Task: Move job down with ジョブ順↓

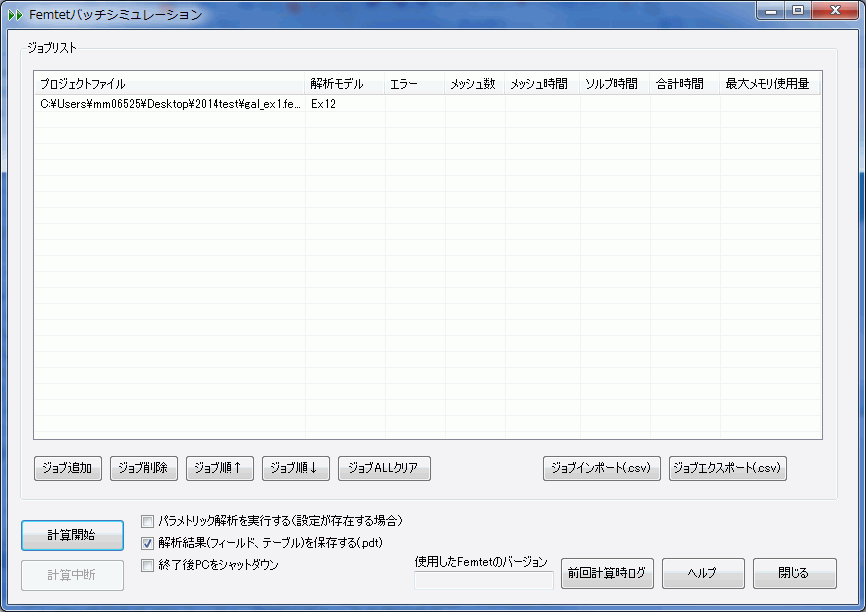Action: point(296,468)
